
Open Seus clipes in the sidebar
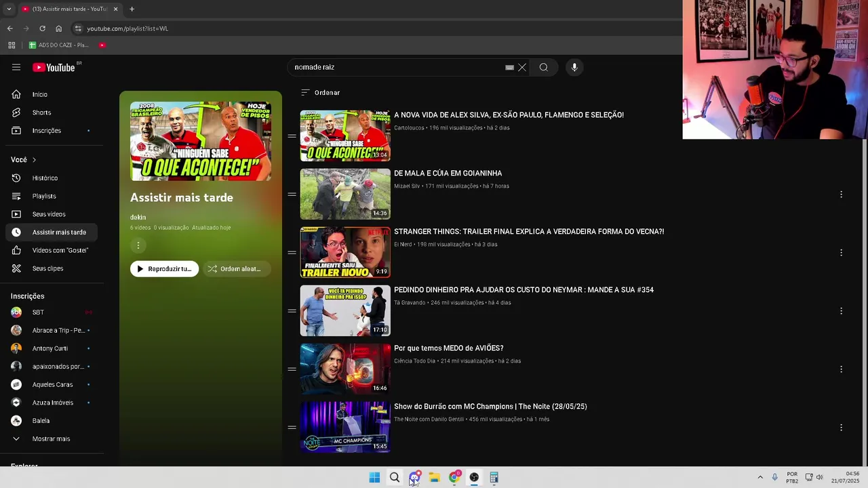[52, 268]
